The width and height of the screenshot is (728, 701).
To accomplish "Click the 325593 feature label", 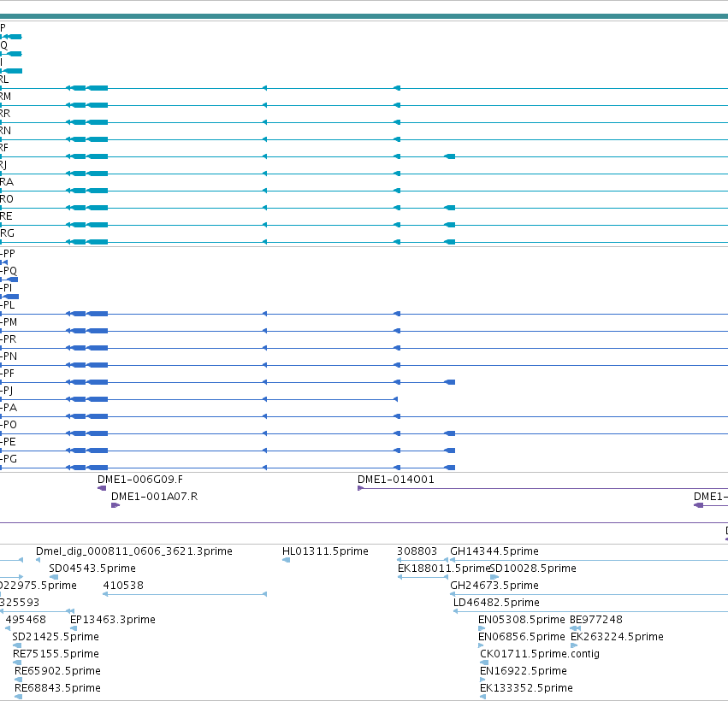I will pyautogui.click(x=20, y=603).
